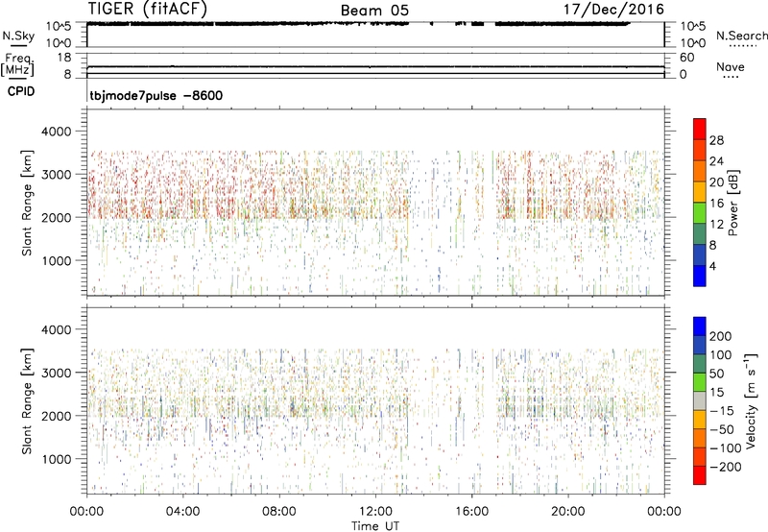Image resolution: width=768 pixels, height=532 pixels.
Task: Click the "12" power colorbar label
Action: click(x=716, y=225)
